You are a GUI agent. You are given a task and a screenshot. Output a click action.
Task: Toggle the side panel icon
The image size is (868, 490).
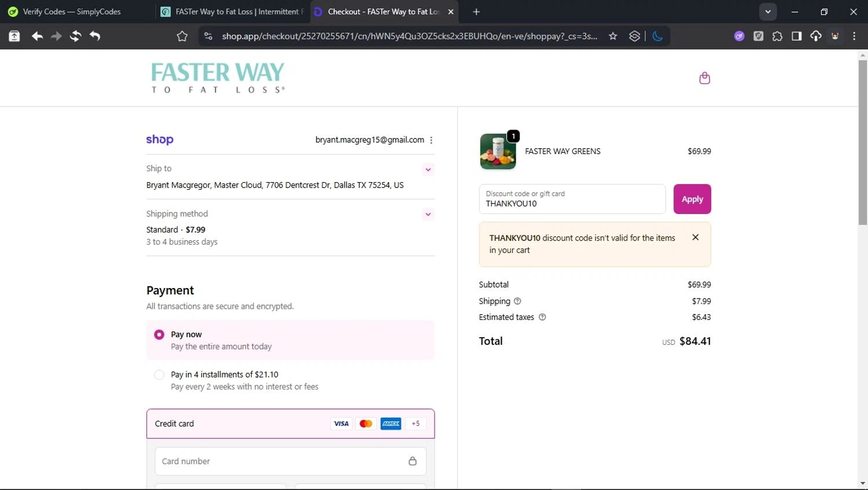(796, 36)
